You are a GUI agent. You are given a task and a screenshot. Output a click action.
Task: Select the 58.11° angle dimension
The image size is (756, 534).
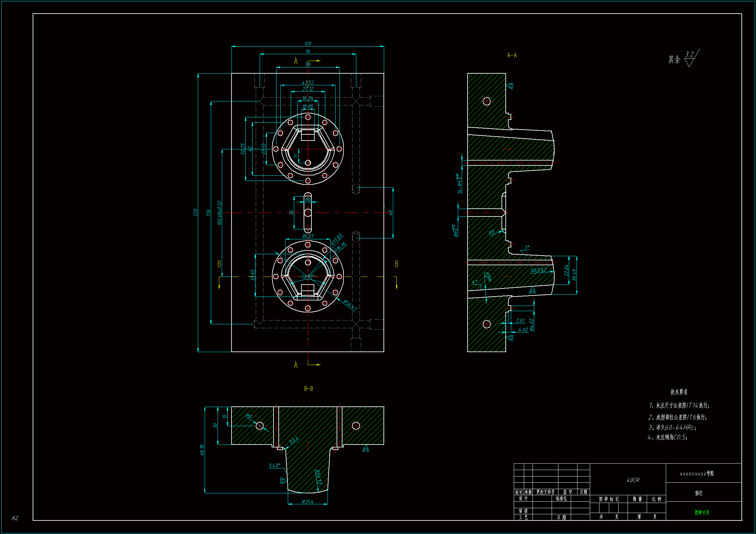coord(308,277)
